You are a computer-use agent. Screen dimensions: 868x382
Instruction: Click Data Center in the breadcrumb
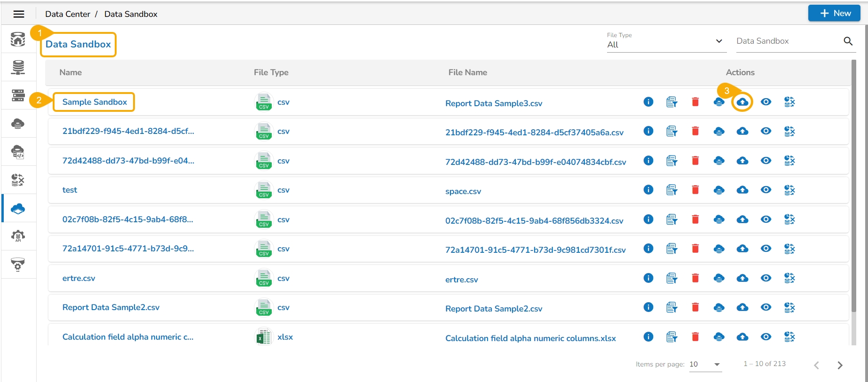(x=67, y=14)
